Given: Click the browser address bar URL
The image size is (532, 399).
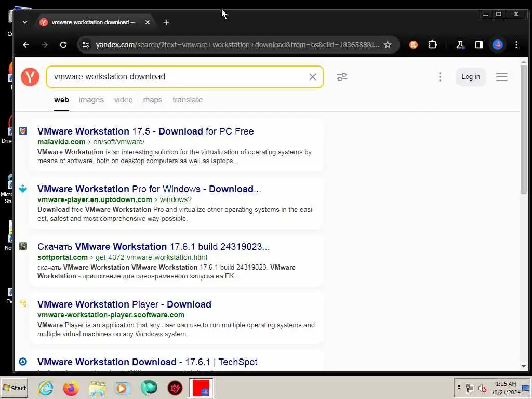Looking at the screenshot, I should click(x=237, y=45).
